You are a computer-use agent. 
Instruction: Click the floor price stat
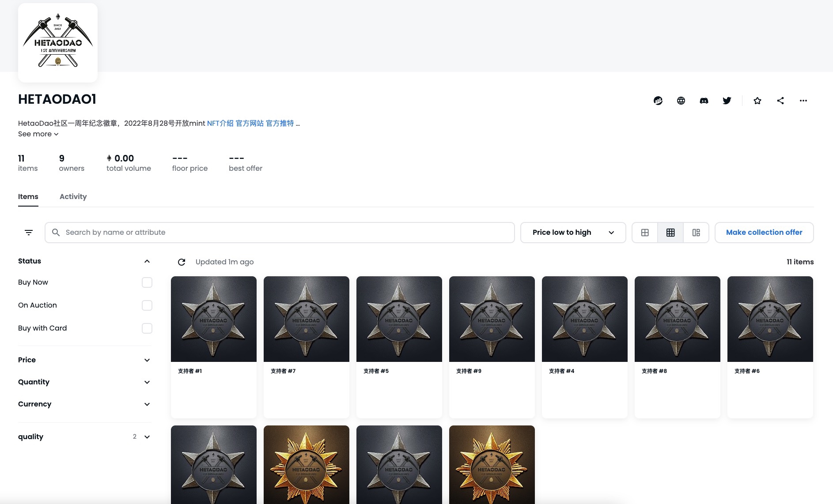pyautogui.click(x=190, y=163)
